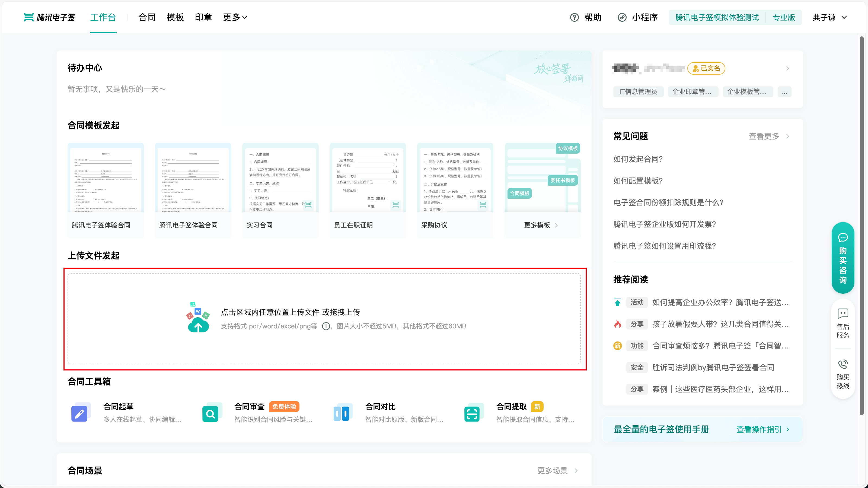
Task: Switch to the 合同 tab
Action: point(146,17)
